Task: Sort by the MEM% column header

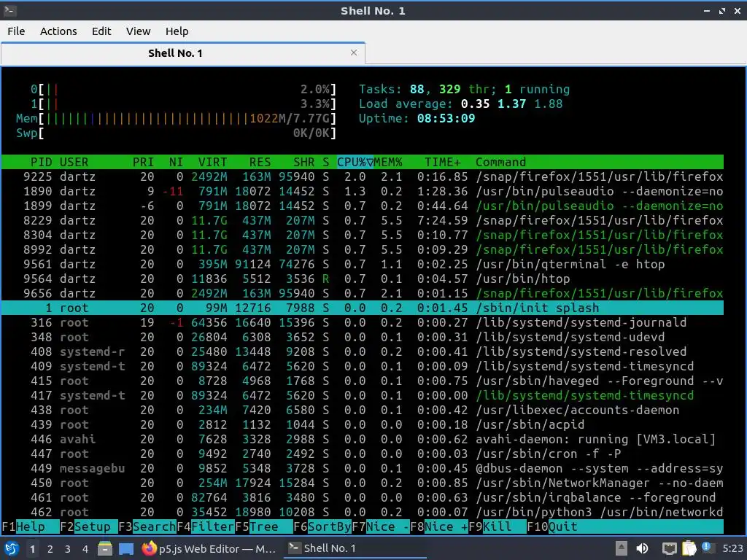Action: click(x=388, y=162)
